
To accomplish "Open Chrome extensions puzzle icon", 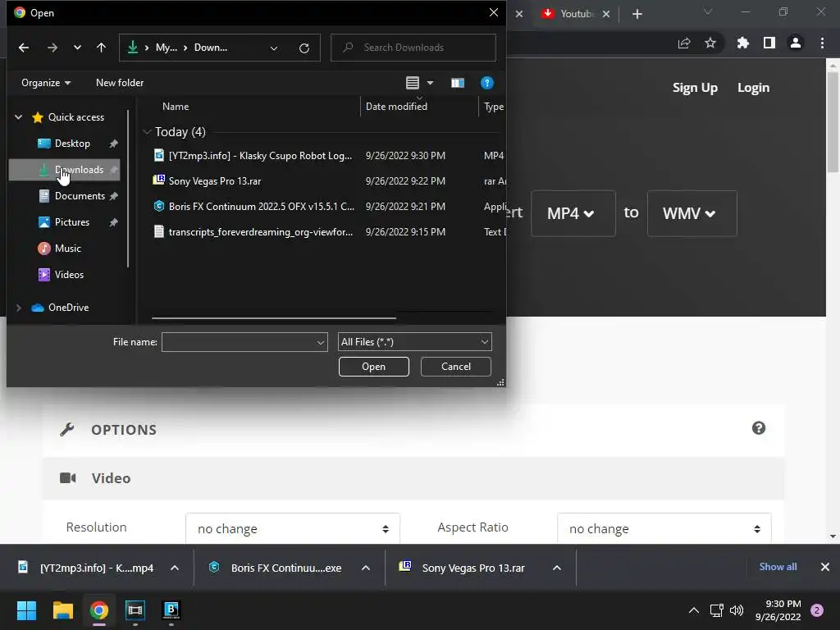I will 742,43.
